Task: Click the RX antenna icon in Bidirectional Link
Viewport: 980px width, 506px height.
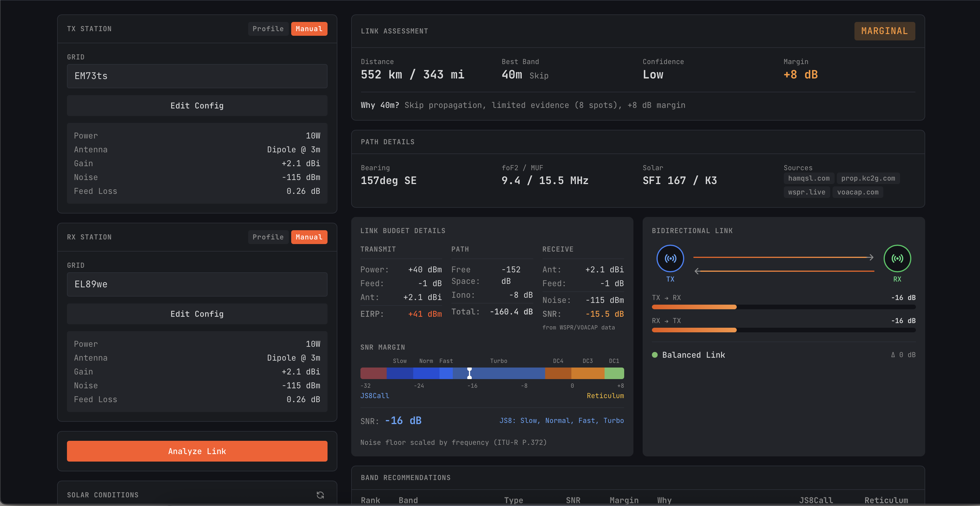Action: click(897, 258)
